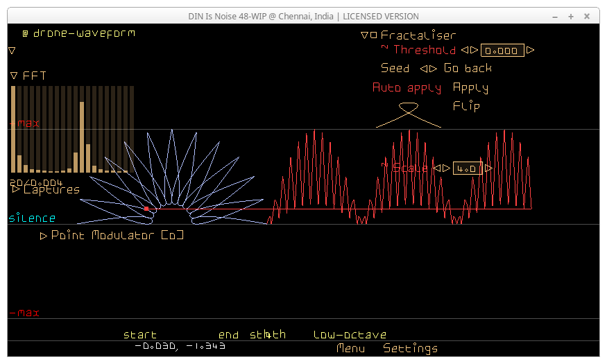Image resolution: width=607 pixels, height=364 pixels.
Task: Click the Scale value field
Action: point(467,168)
